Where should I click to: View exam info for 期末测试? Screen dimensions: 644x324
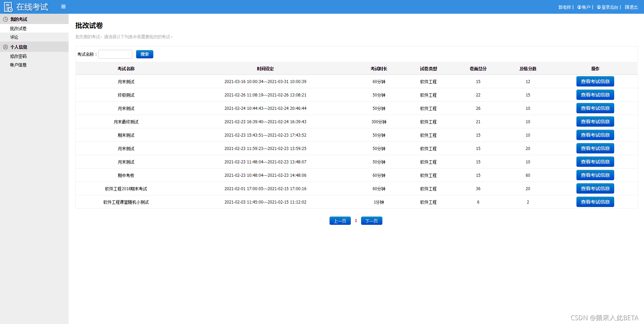[x=595, y=135]
